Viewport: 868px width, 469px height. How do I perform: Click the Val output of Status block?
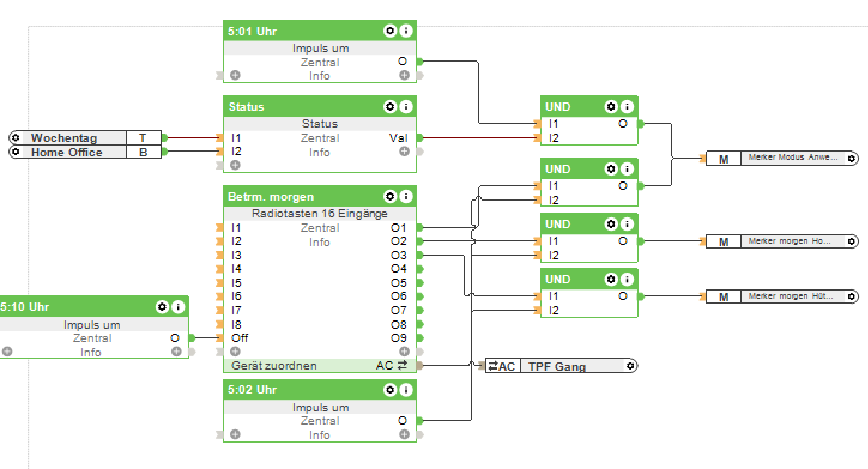coord(398,138)
